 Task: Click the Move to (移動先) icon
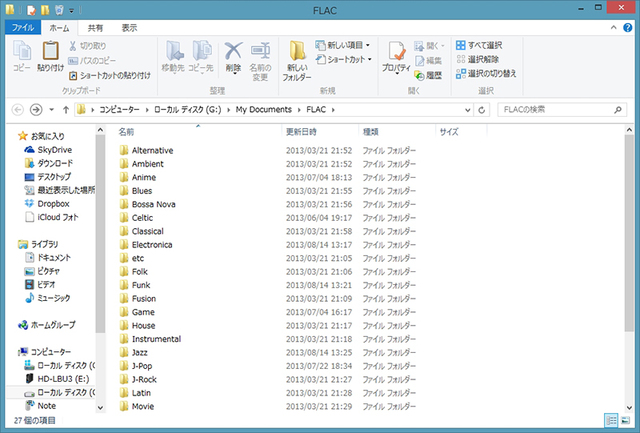coord(173,56)
